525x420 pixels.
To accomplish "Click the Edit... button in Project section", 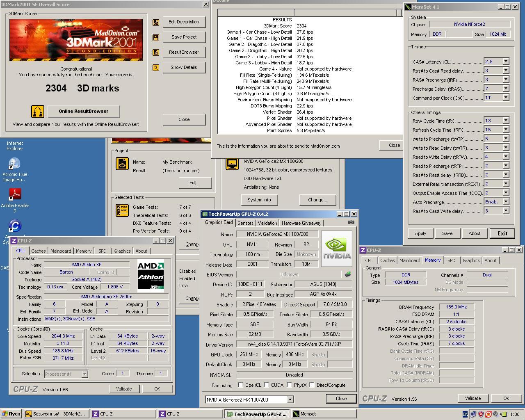I will pos(195,183).
